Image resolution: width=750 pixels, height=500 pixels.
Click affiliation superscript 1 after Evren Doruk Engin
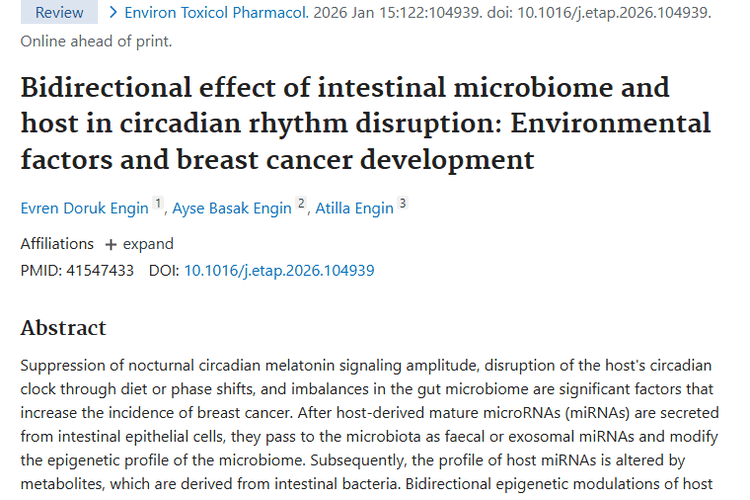158,204
